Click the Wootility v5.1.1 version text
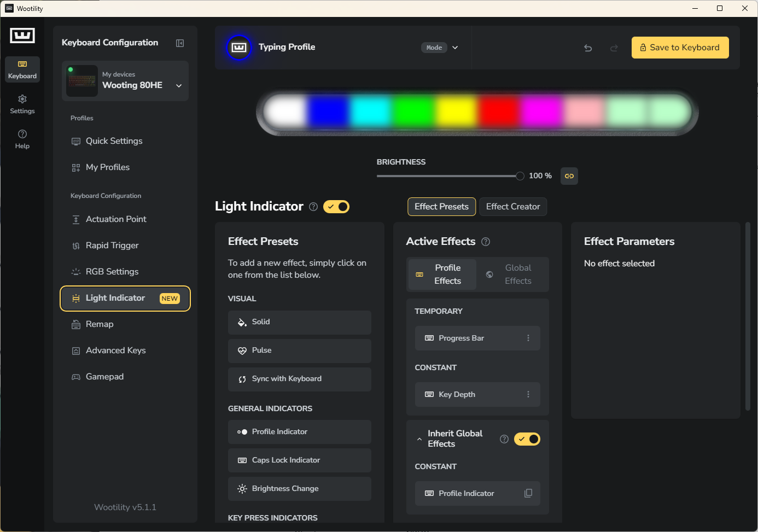This screenshot has width=758, height=532. (x=125, y=507)
